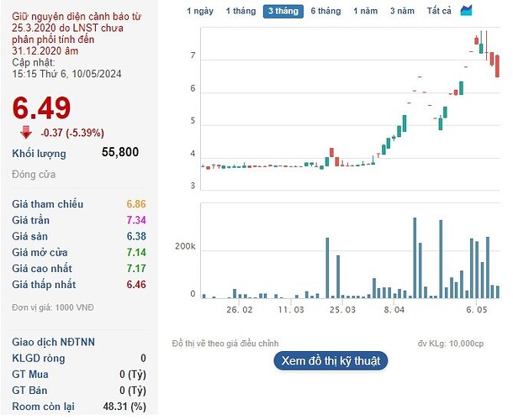513x420 pixels.
Task: Show the 3 năm chart range
Action: click(x=402, y=11)
